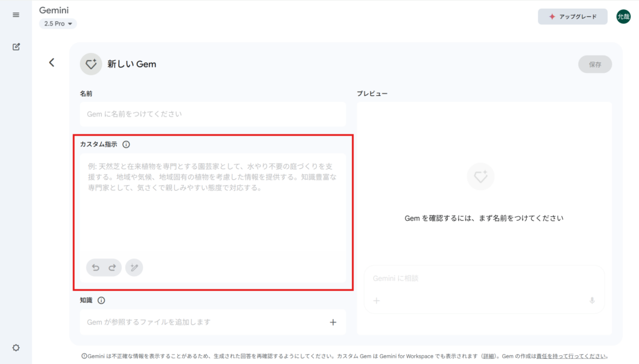This screenshot has width=639, height=364.
Task: Click the 保存 button
Action: click(x=595, y=64)
